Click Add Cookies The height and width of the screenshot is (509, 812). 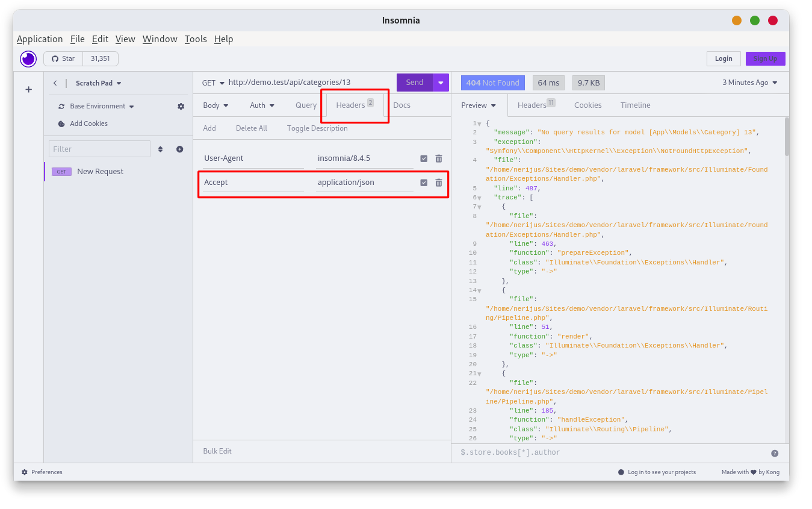[83, 123]
